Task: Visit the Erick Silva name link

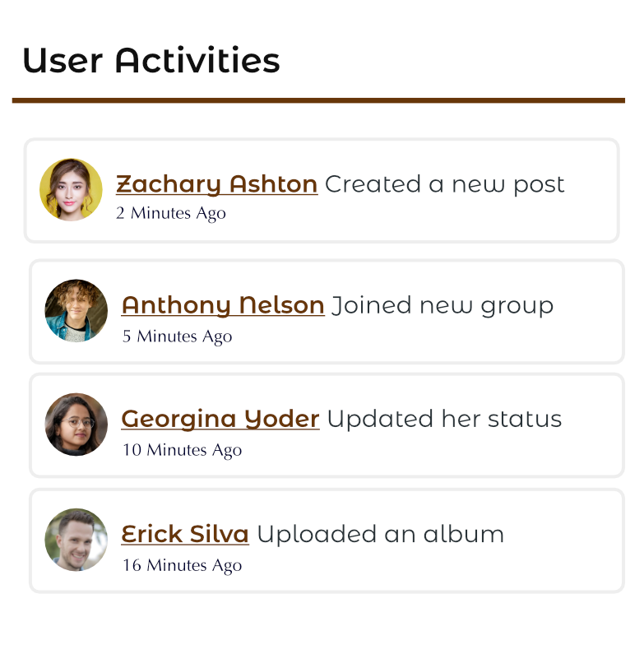Action: tap(185, 534)
